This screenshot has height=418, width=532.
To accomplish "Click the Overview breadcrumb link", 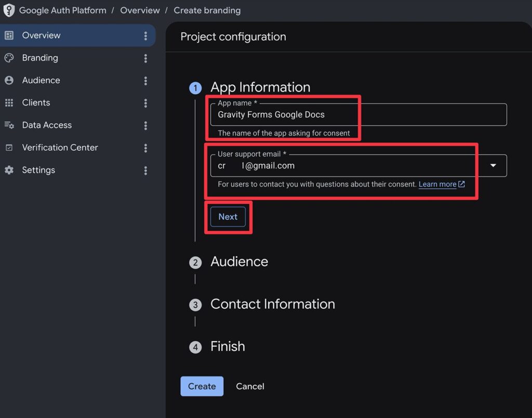I will [140, 10].
